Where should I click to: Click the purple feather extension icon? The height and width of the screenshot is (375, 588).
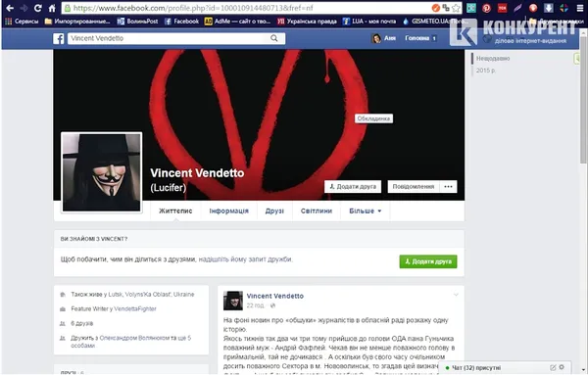click(x=517, y=8)
